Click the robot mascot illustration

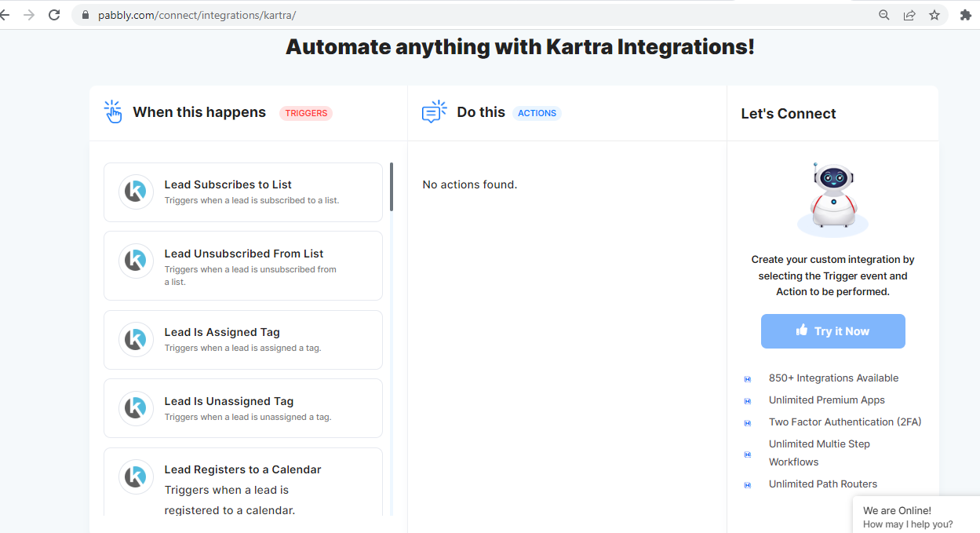pyautogui.click(x=832, y=199)
